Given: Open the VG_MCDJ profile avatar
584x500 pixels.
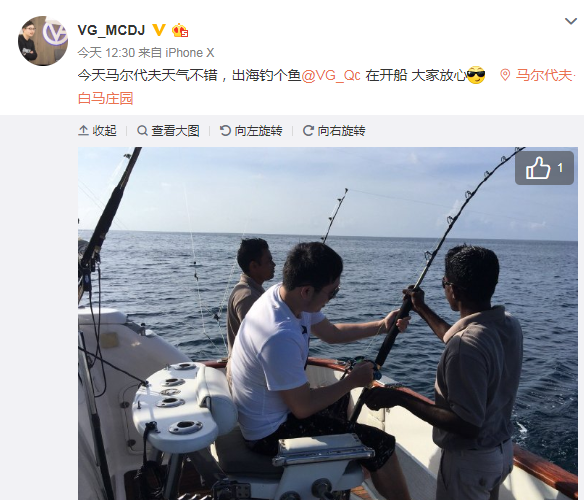Looking at the screenshot, I should pos(43,41).
